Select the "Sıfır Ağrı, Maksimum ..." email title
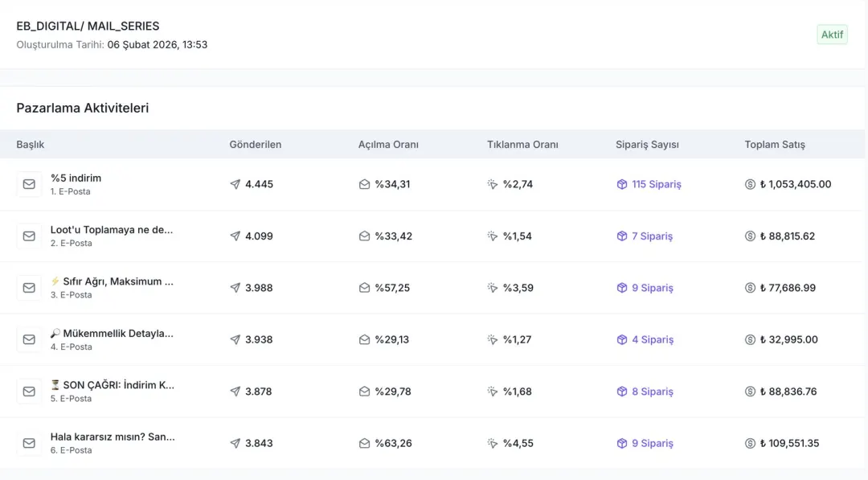This screenshot has width=868, height=480. pyautogui.click(x=112, y=281)
